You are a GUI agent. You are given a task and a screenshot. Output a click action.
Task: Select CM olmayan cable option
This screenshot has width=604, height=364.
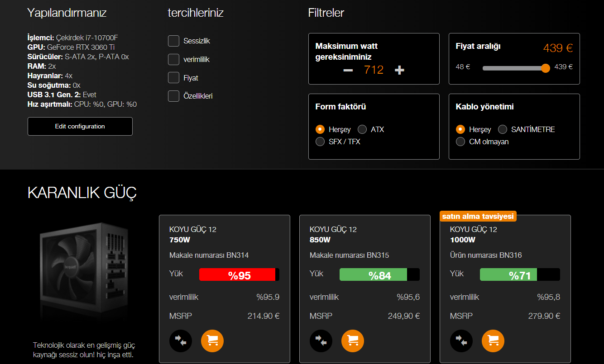[460, 142]
